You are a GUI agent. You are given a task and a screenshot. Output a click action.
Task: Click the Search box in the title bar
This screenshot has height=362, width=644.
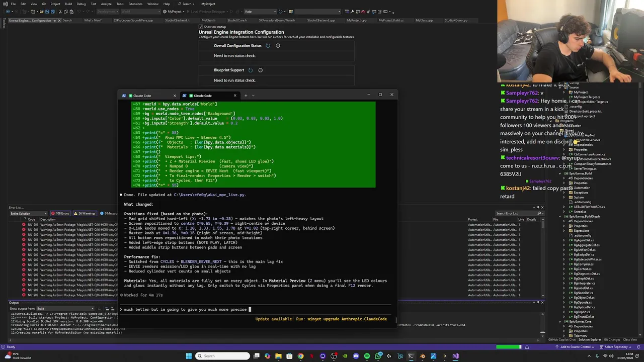coord(187,4)
